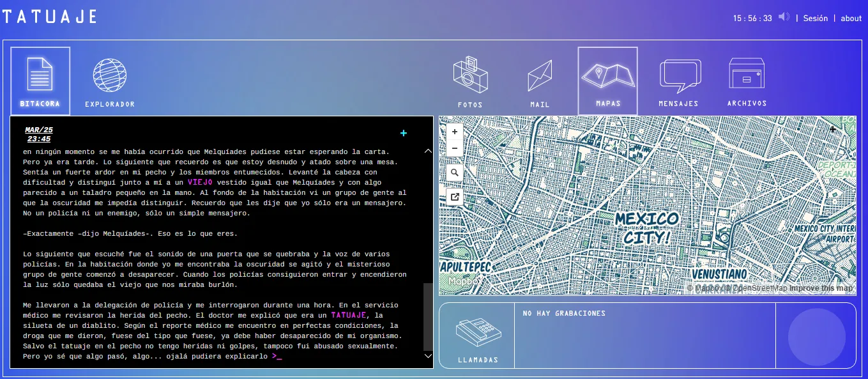Click the highlighted word TATUAJE in text

tap(348, 315)
